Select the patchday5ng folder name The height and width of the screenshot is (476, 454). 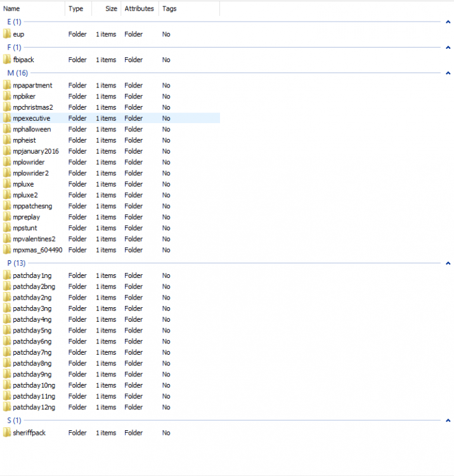pos(32,330)
